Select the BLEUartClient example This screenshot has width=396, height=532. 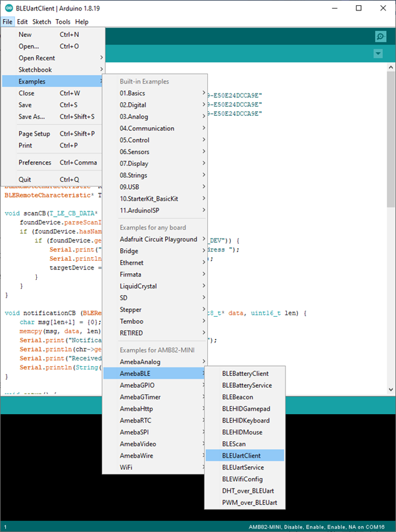(x=241, y=456)
